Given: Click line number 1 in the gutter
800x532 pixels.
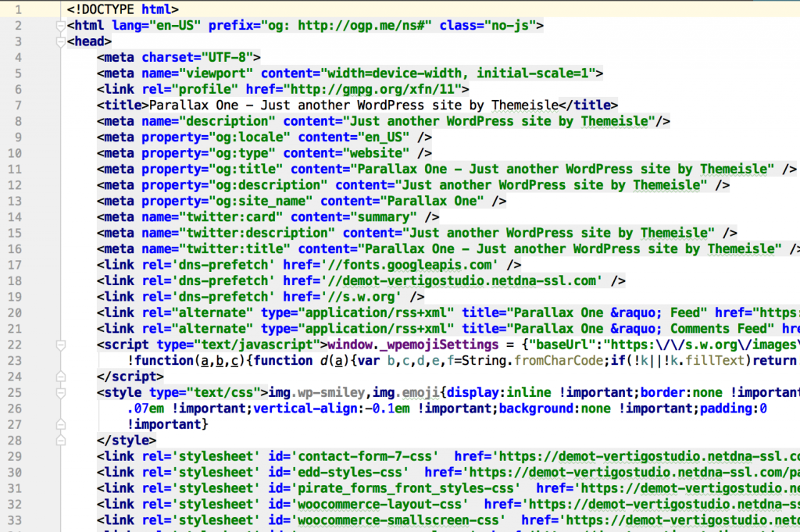Looking at the screenshot, I should (17, 9).
